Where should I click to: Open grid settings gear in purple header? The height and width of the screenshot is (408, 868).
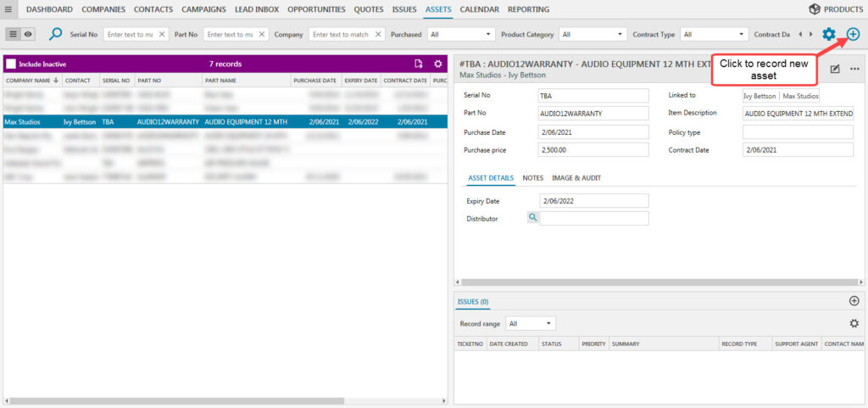pos(438,64)
